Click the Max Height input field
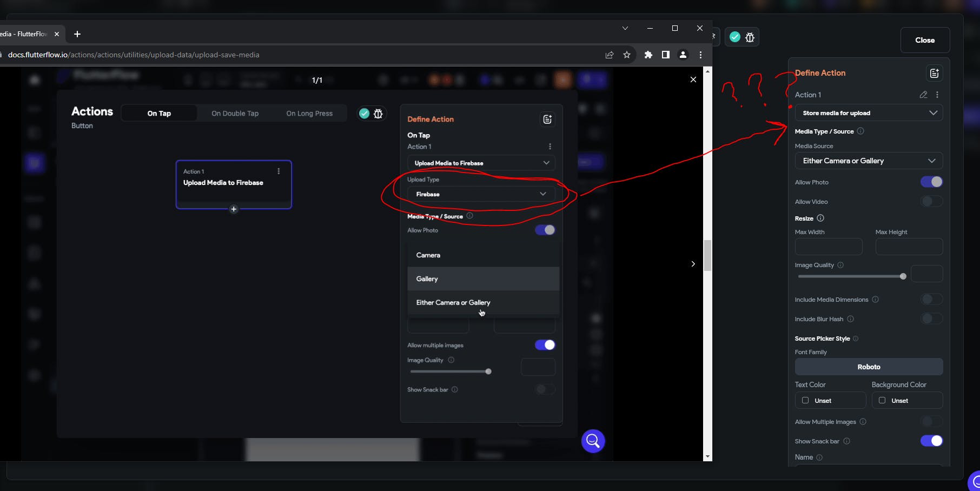Image resolution: width=980 pixels, height=491 pixels. 909,247
